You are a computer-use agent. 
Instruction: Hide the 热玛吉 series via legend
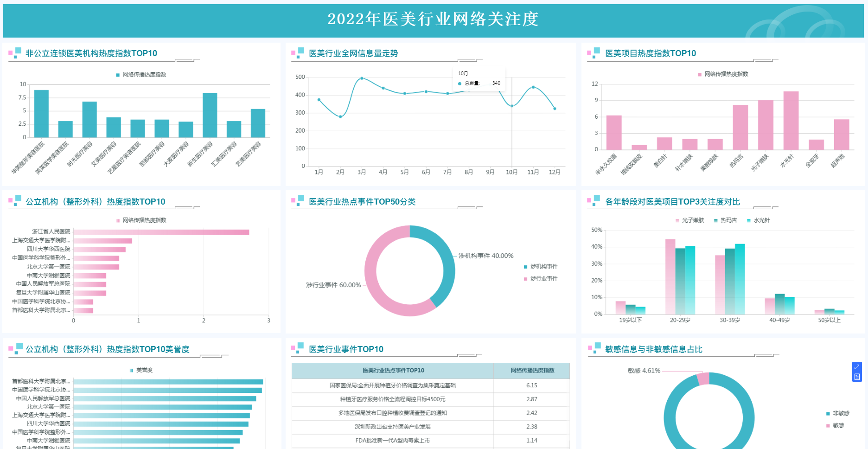pyautogui.click(x=726, y=220)
